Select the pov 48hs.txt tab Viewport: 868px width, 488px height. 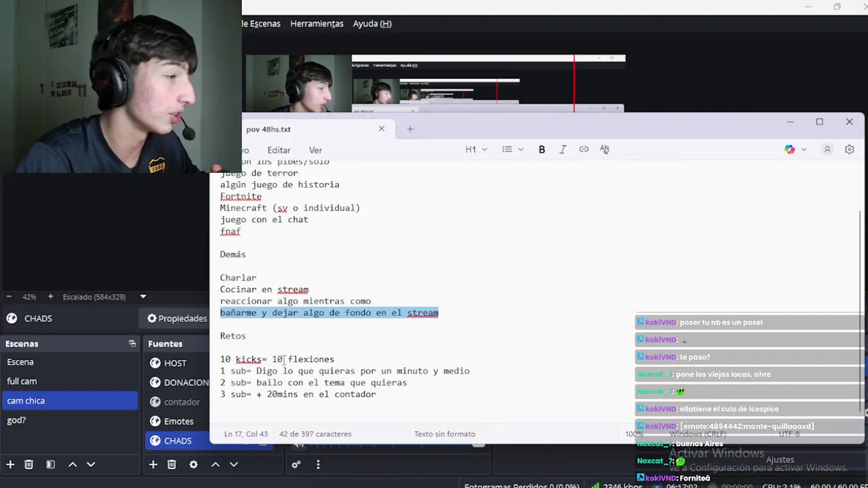pos(269,129)
